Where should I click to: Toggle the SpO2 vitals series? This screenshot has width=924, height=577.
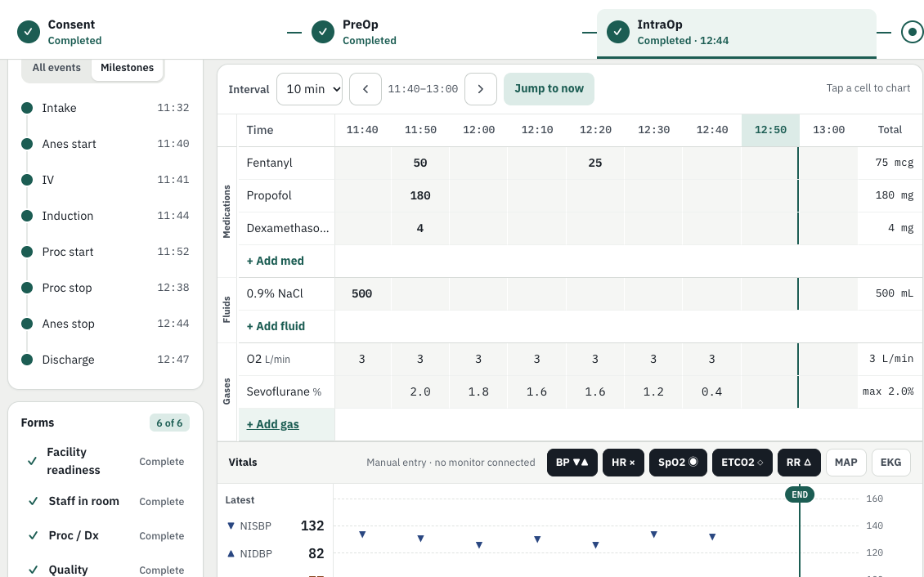click(678, 463)
